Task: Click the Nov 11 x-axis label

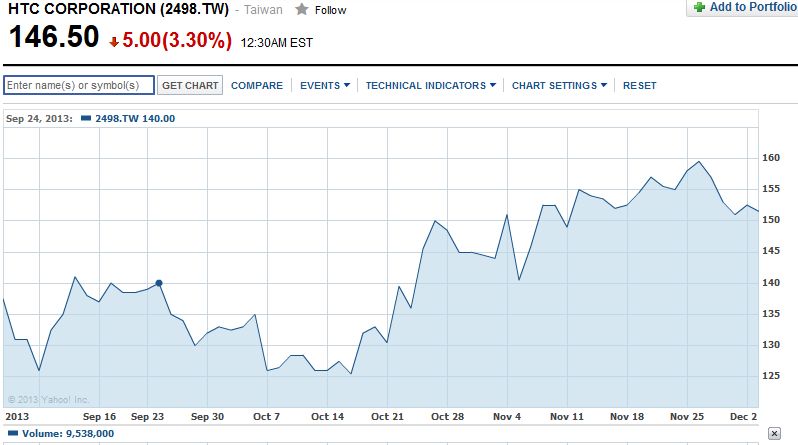Action: 566,416
